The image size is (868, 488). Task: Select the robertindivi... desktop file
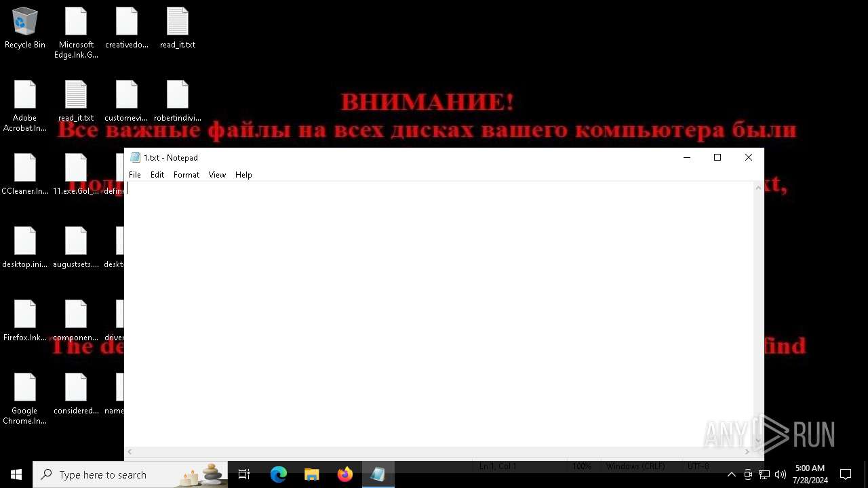click(178, 102)
